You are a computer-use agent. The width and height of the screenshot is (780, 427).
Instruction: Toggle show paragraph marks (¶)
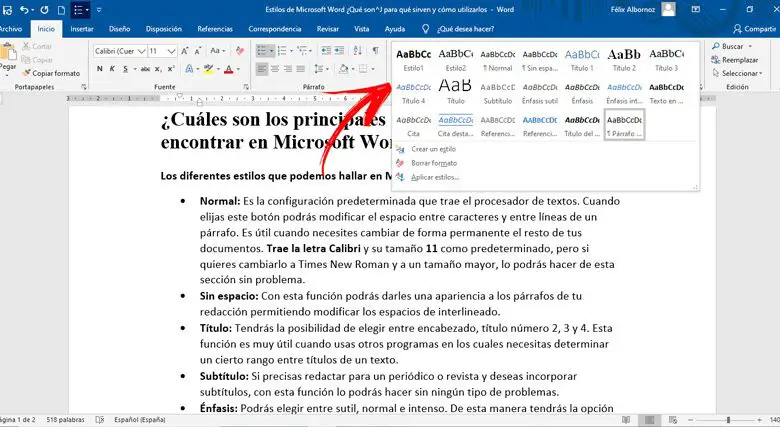point(376,51)
